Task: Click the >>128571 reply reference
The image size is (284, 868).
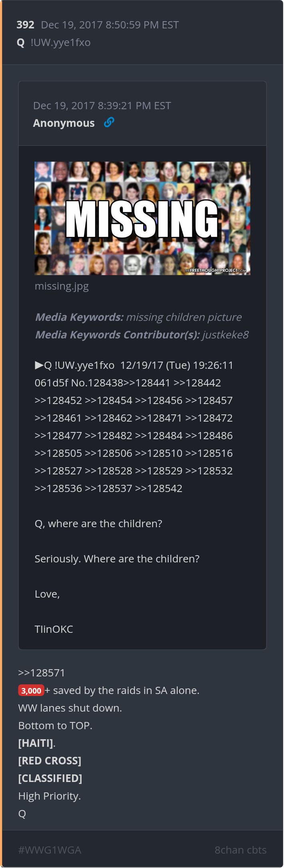Action: [x=42, y=673]
